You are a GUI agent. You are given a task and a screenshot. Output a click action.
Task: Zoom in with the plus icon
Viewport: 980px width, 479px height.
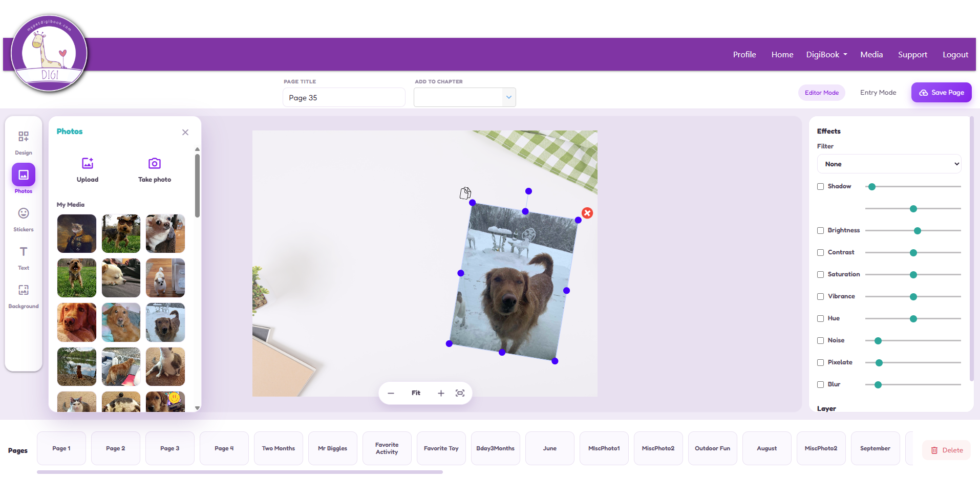pos(441,393)
